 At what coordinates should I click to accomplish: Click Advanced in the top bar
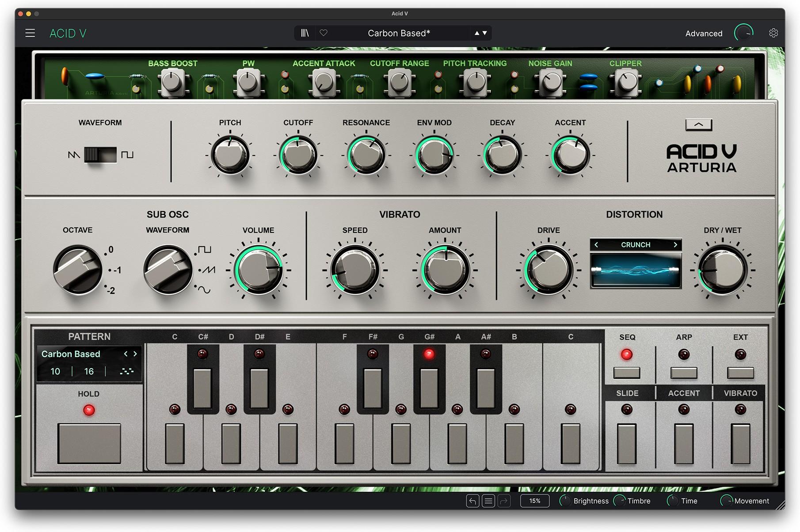point(704,33)
